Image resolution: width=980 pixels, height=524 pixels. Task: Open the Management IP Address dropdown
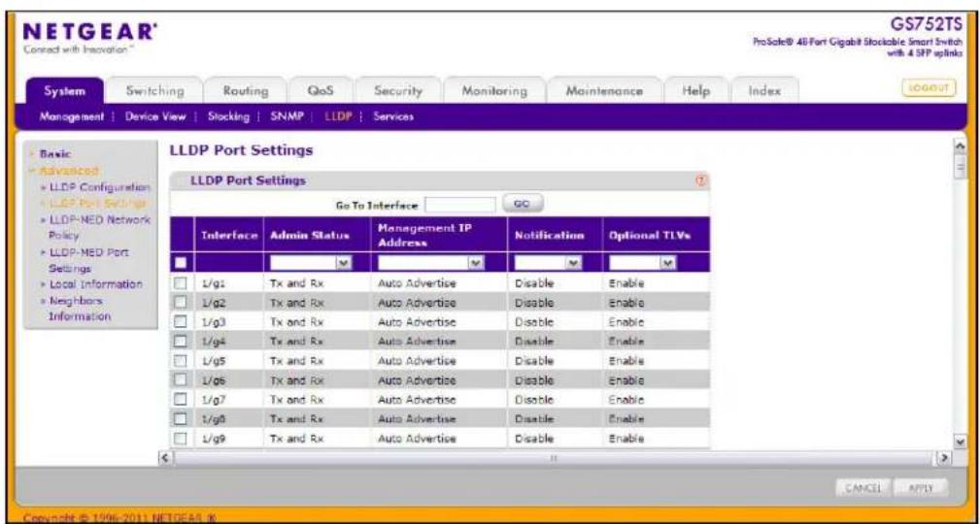[430, 264]
